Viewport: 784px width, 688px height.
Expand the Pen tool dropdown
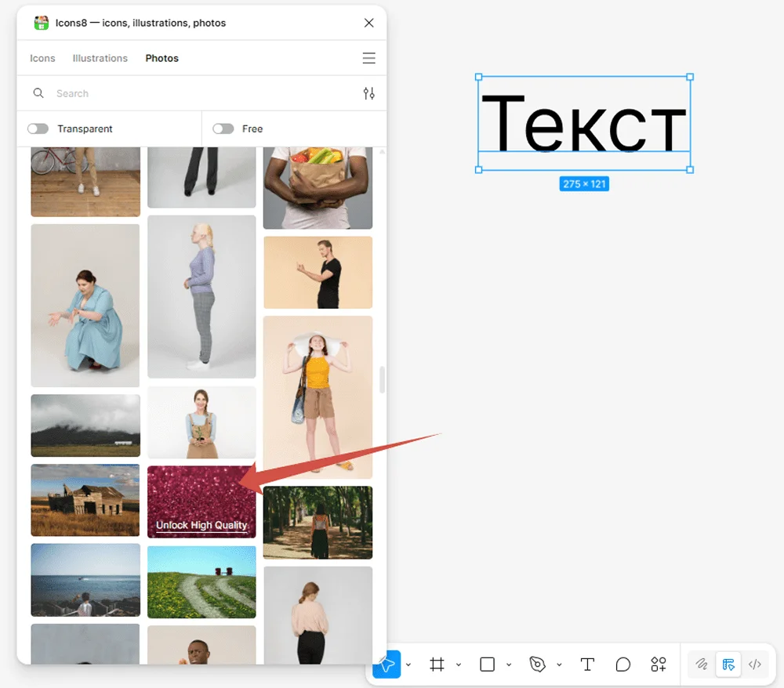click(x=559, y=665)
